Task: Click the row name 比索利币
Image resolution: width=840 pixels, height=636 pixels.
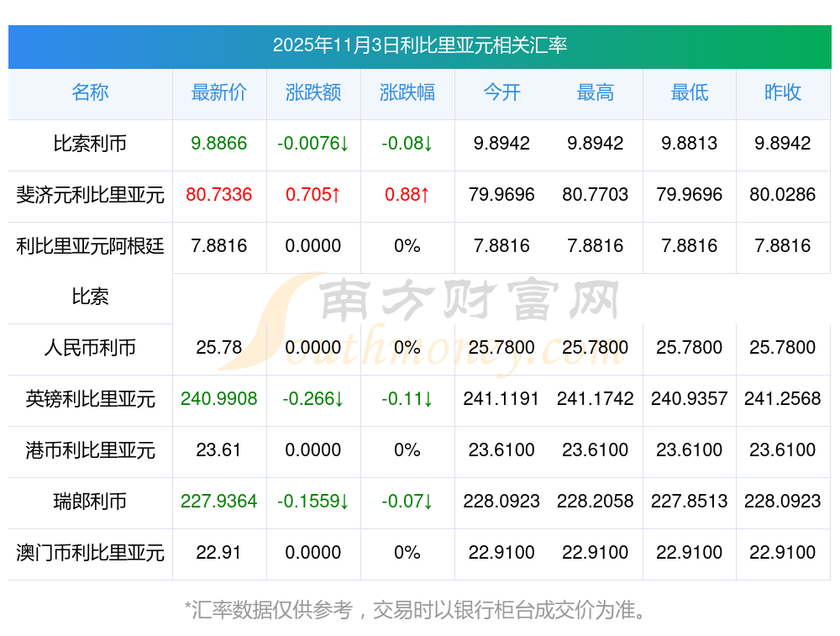Action: (90, 144)
